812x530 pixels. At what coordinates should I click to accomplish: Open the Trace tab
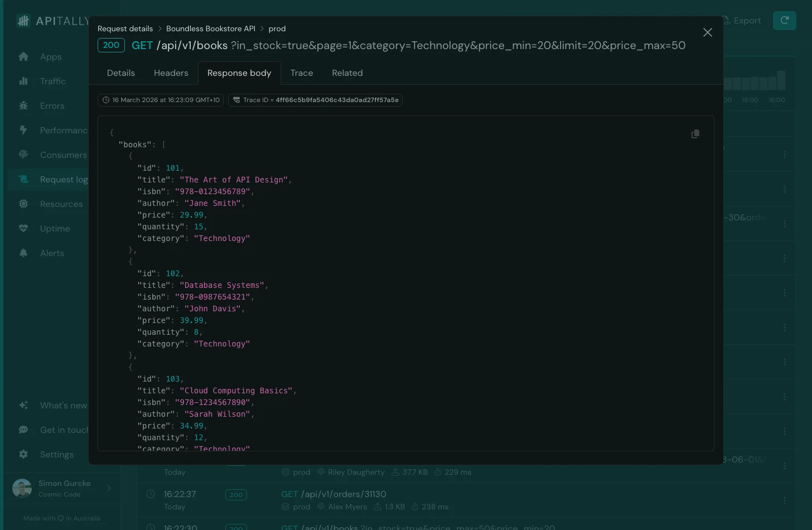(x=302, y=73)
